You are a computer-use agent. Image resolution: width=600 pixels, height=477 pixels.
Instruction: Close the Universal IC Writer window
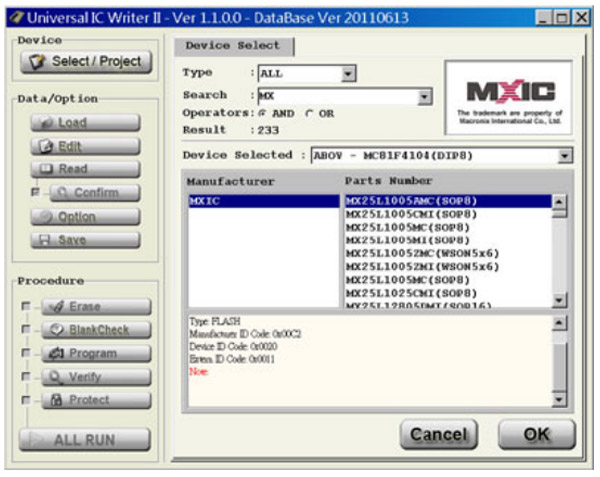click(582, 18)
